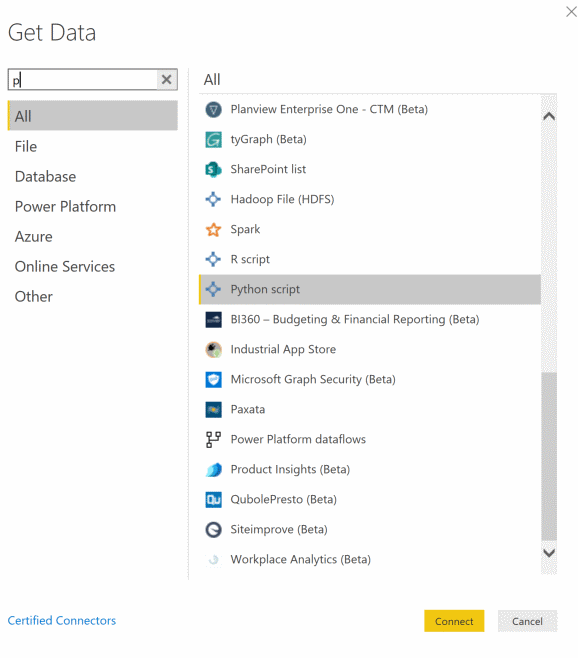
Task: Open the Certified Connectors link
Action: coord(62,620)
